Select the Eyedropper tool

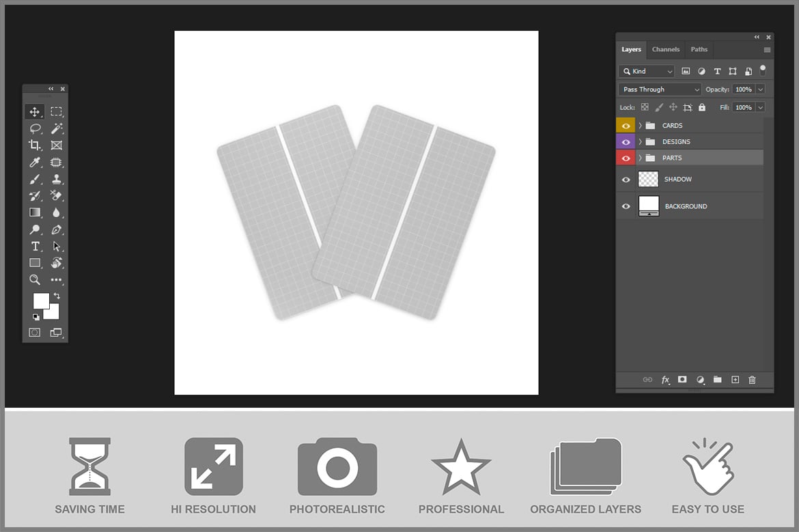[35, 162]
